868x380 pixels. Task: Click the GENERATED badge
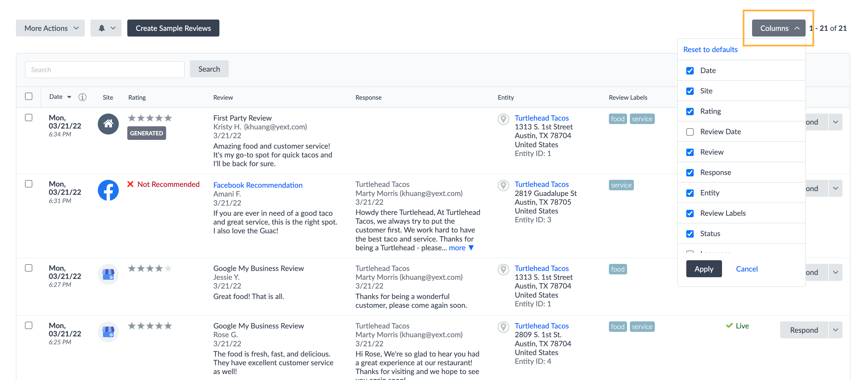tap(146, 133)
